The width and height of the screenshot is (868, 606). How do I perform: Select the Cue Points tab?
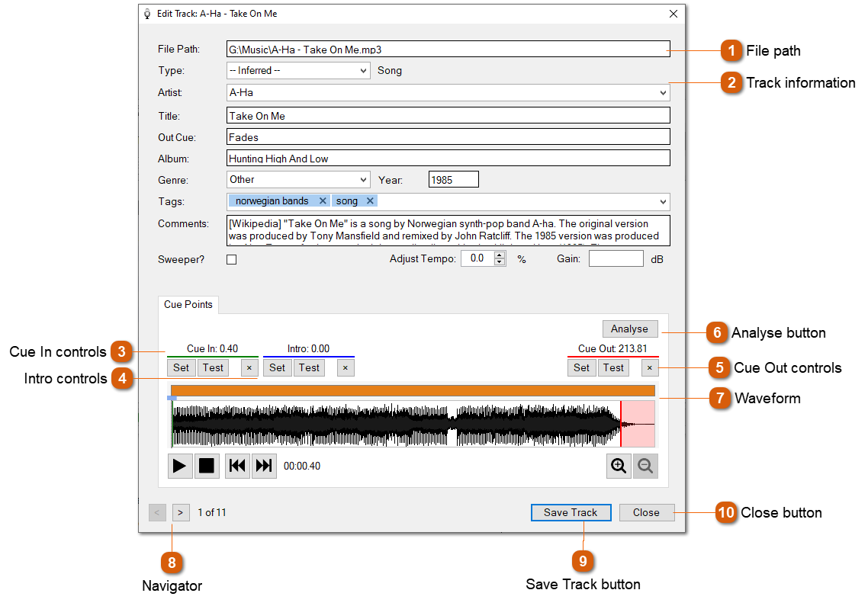click(188, 304)
